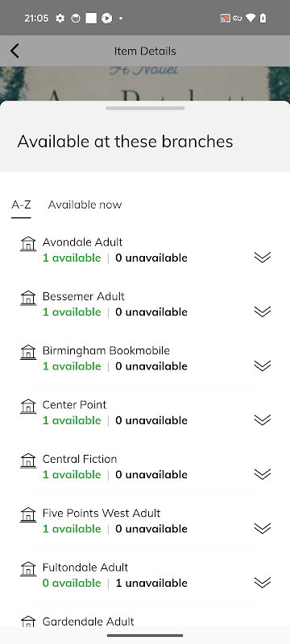Tap the back arrow in Item Details header

point(14,51)
